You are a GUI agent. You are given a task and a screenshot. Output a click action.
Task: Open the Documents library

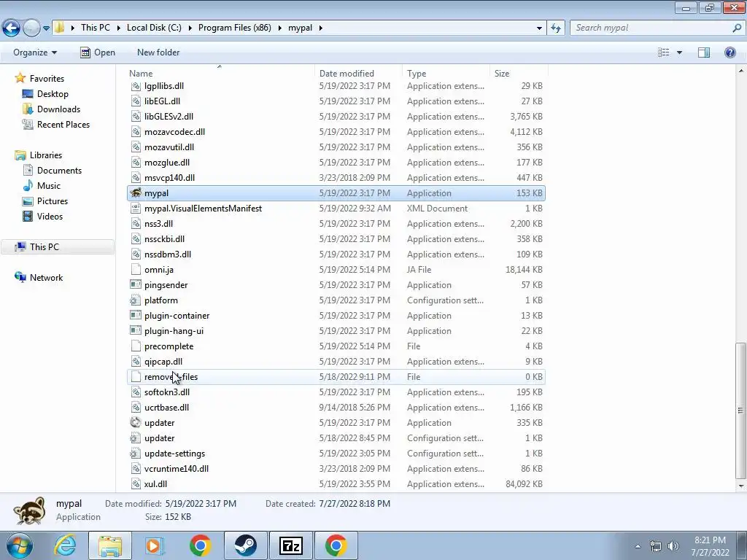(59, 171)
